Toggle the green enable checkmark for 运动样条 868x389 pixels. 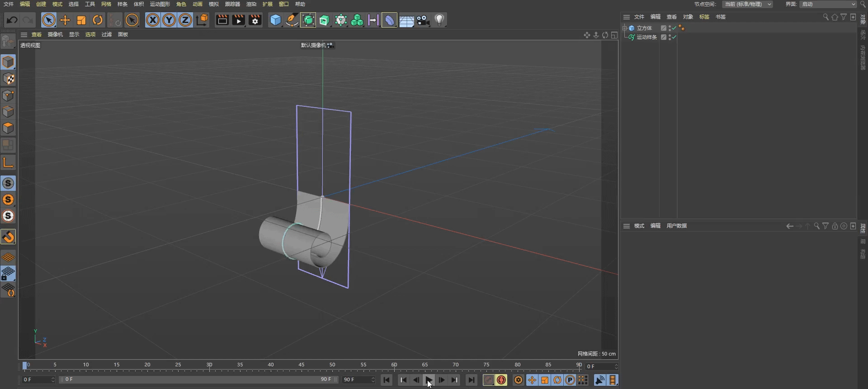[674, 37]
